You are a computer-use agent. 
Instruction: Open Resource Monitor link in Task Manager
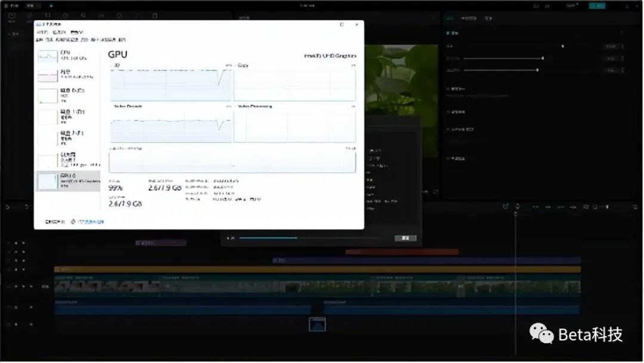click(88, 222)
